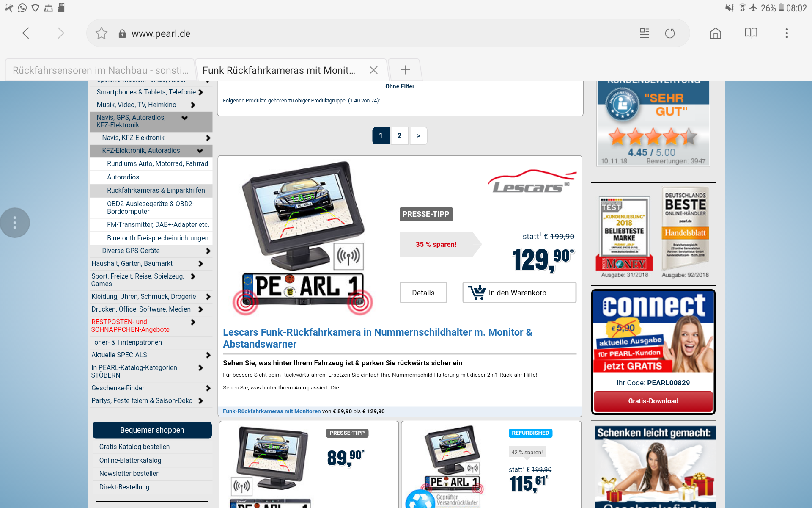Click Gratis-Download red button

(x=653, y=401)
